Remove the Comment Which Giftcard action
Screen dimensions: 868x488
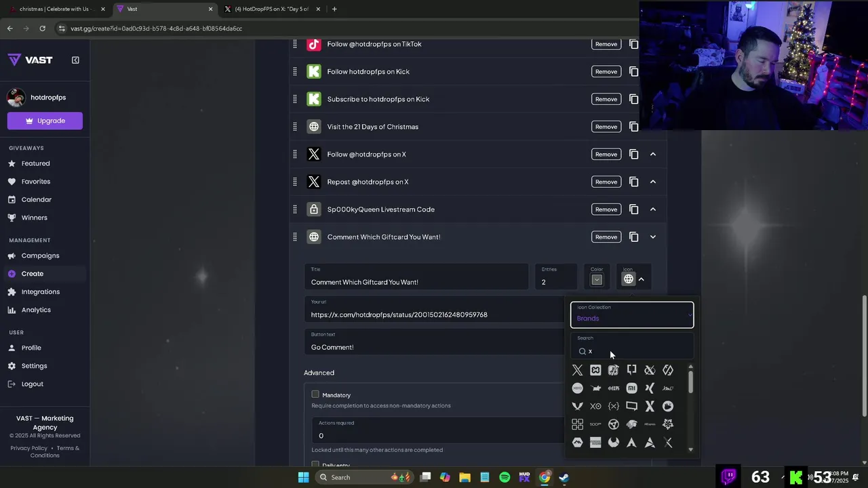606,237
